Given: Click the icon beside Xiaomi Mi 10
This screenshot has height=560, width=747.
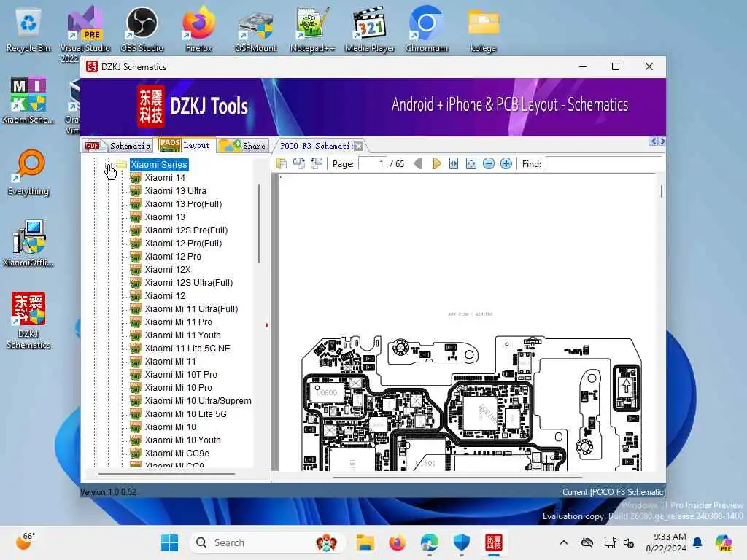Looking at the screenshot, I should point(136,427).
